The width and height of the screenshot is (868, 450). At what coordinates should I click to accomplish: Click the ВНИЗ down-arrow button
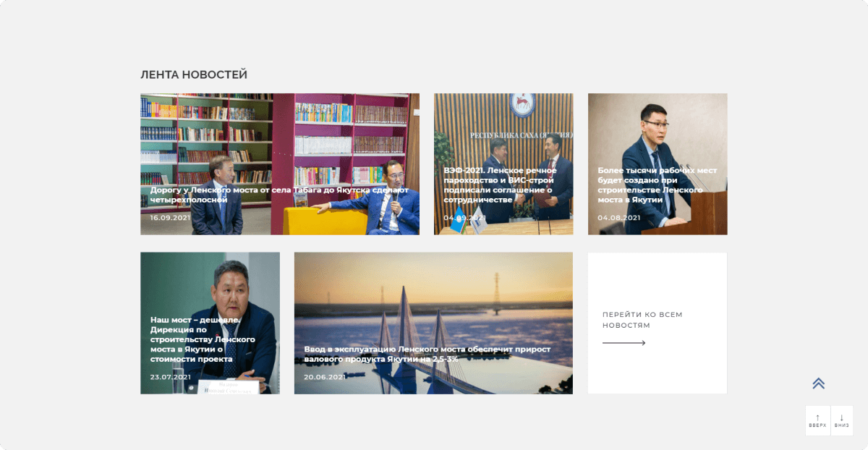(842, 420)
